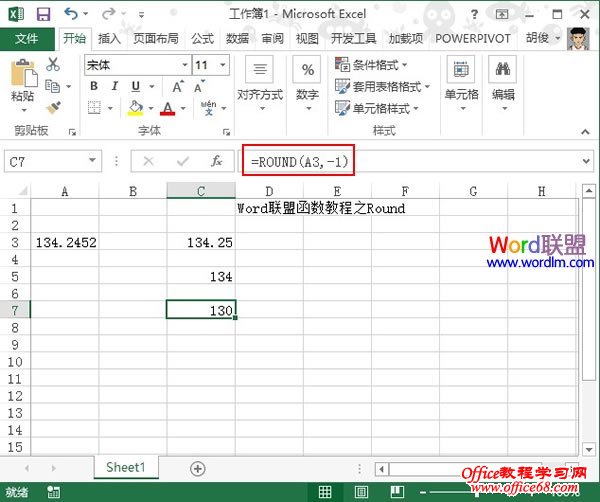Switch to the 公式 Formulas tab
This screenshot has height=502, width=600.
pos(202,39)
